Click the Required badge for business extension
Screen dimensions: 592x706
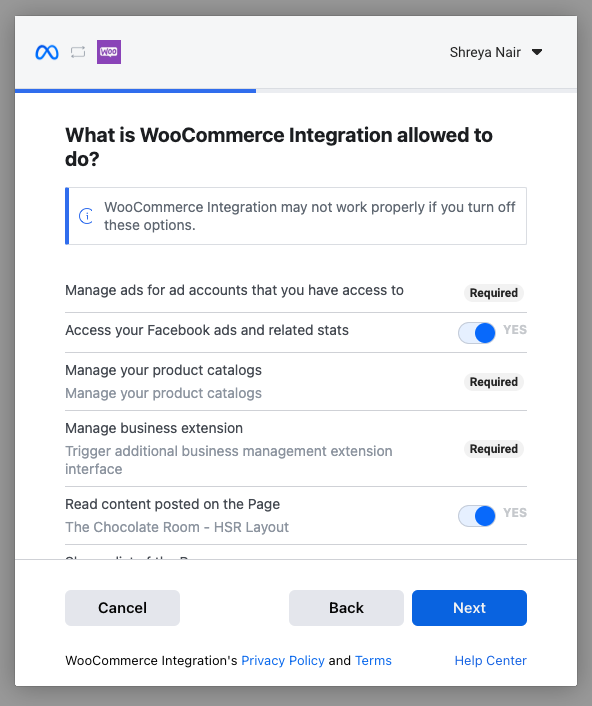(x=493, y=449)
